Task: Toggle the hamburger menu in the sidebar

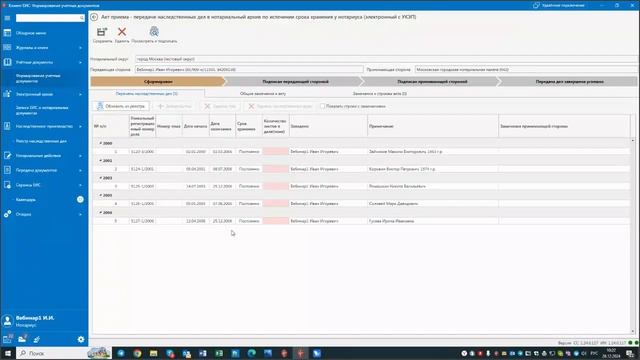Action: click(7, 18)
